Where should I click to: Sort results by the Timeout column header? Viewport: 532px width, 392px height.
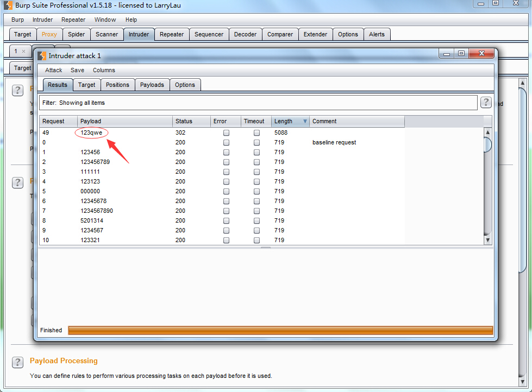256,122
